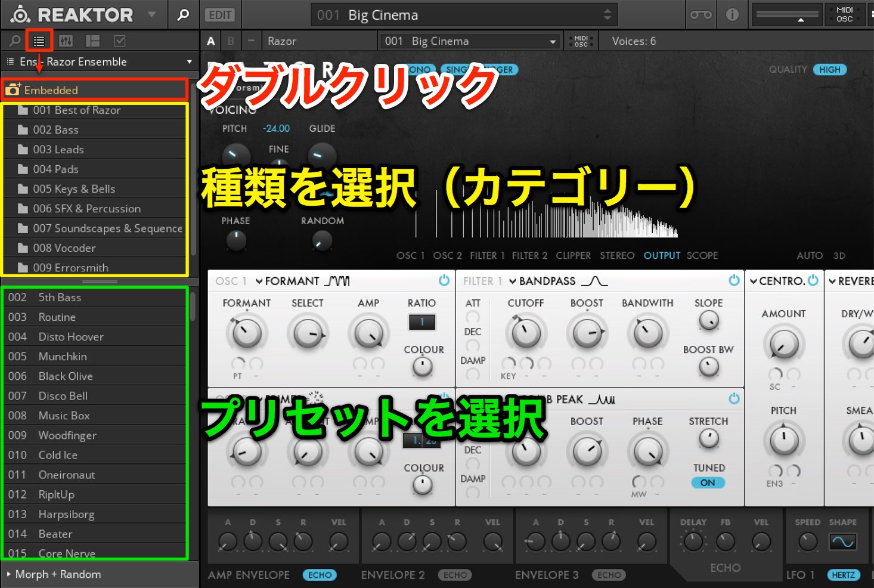Select preset 004 Disto Hoover

click(95, 336)
